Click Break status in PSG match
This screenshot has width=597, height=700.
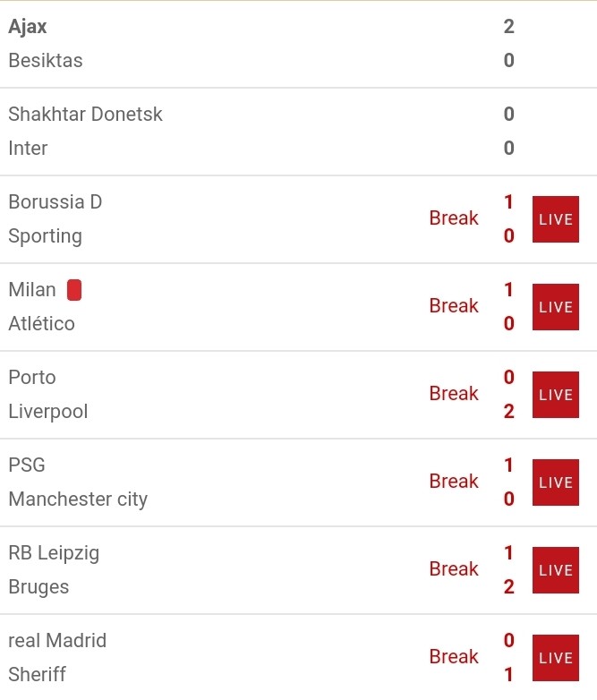pyautogui.click(x=454, y=482)
